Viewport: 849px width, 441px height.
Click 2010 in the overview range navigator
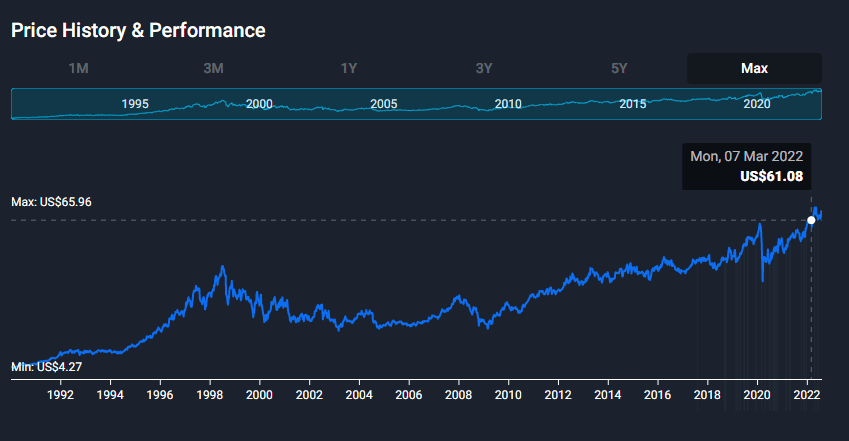click(x=508, y=104)
